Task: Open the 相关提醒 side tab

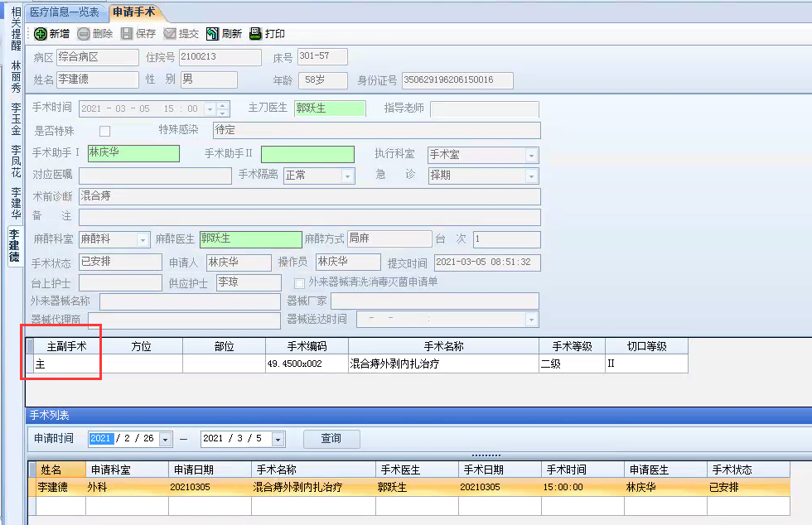Action: [x=16, y=28]
